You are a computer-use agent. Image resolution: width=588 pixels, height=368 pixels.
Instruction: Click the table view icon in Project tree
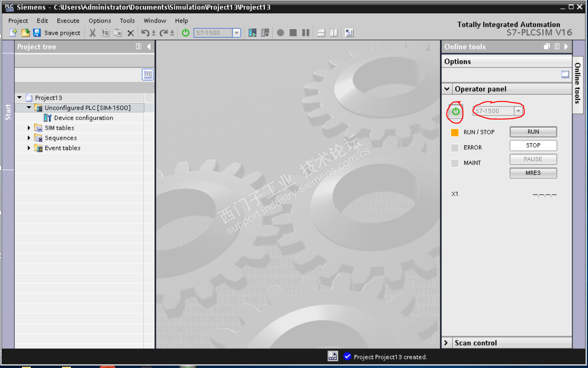147,75
